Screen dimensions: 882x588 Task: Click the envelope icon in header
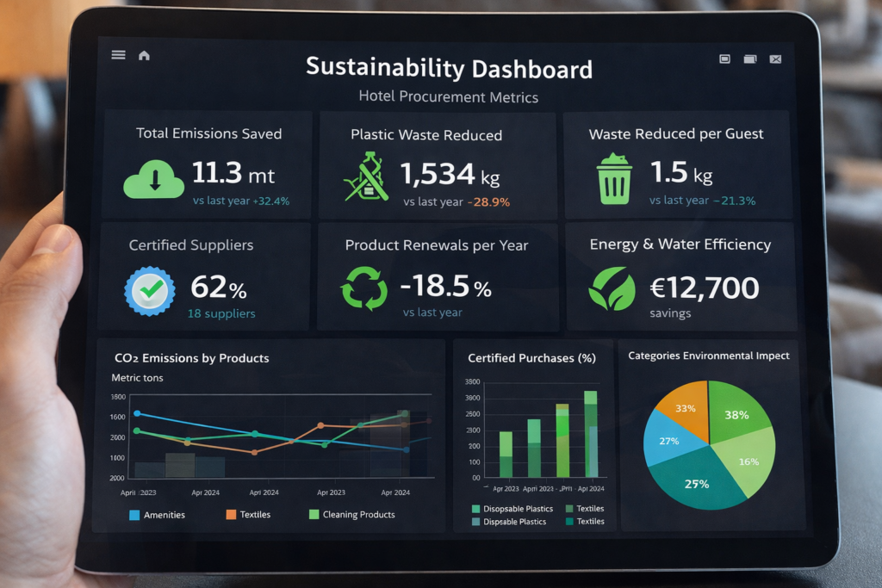775,59
